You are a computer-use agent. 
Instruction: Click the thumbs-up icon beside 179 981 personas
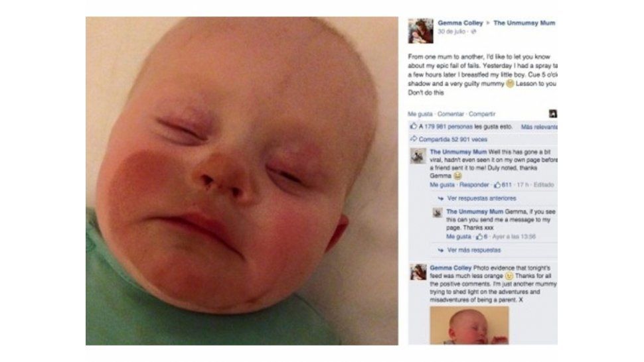click(x=413, y=126)
